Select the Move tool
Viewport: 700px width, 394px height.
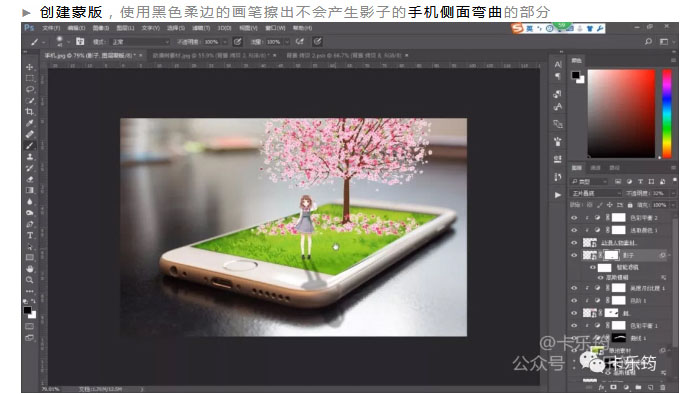point(29,67)
